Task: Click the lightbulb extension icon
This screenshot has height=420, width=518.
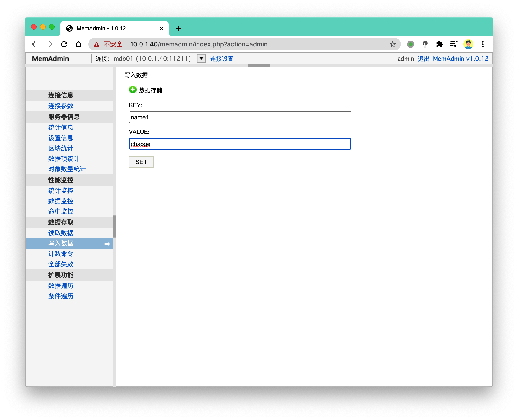Action: [425, 44]
